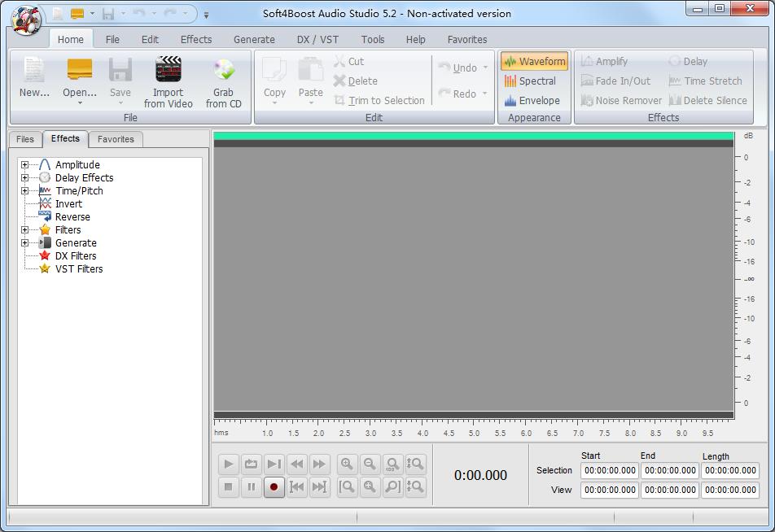
Task: Expand the Filters tree node
Action: (x=24, y=230)
